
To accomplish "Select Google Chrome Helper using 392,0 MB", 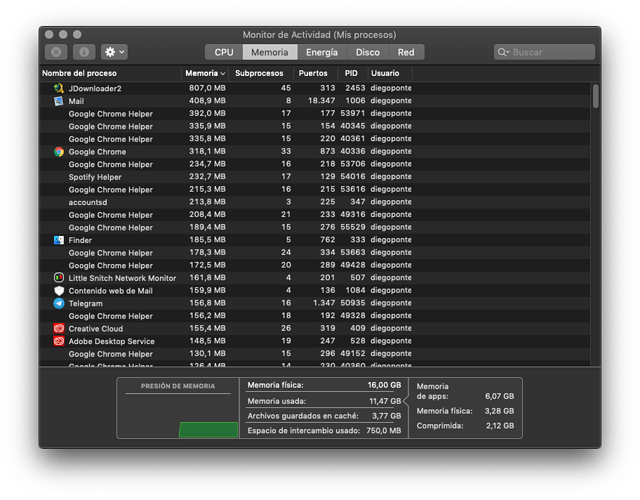I will pos(315,113).
